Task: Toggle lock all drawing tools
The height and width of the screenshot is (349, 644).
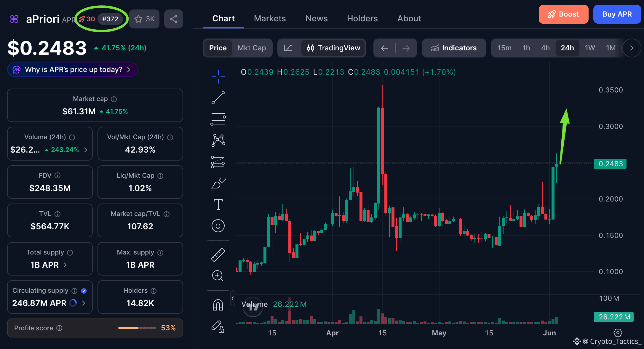Action: [x=218, y=327]
